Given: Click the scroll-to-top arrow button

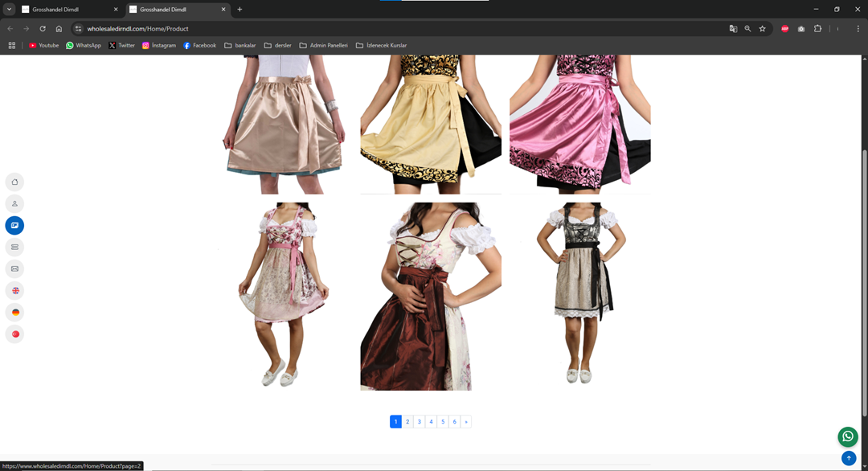Looking at the screenshot, I should tap(849, 458).
